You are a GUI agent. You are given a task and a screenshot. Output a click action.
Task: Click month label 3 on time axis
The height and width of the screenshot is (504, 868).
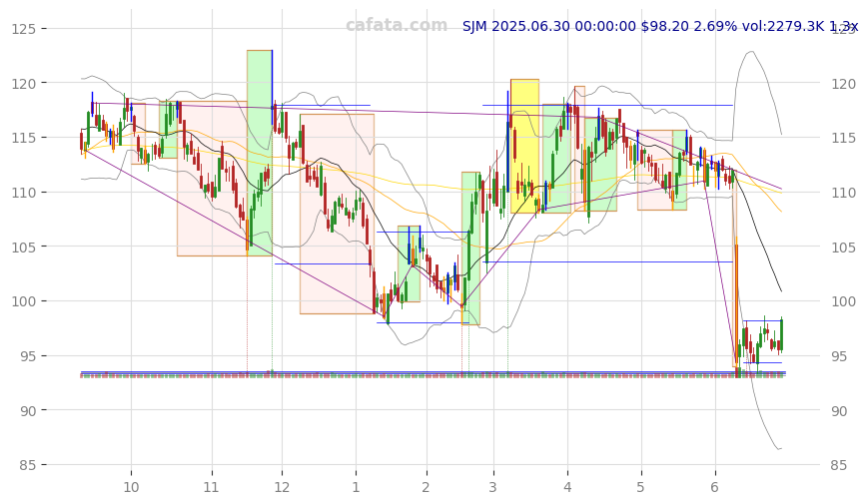492,487
